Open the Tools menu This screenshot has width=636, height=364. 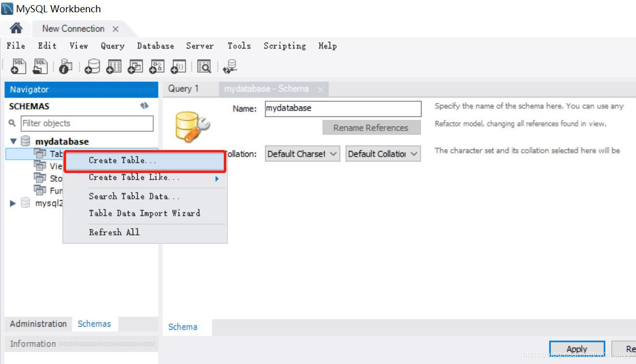239,46
